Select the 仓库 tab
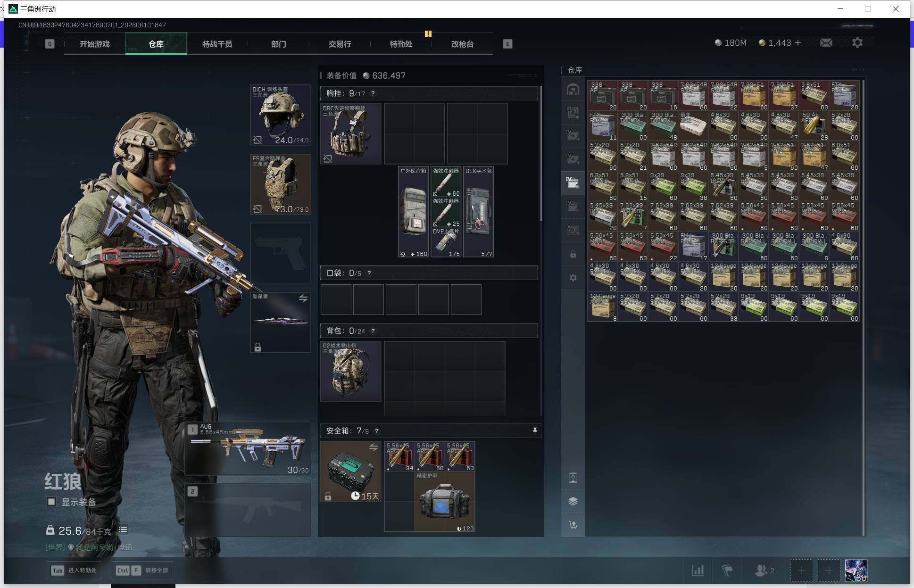 tap(156, 44)
